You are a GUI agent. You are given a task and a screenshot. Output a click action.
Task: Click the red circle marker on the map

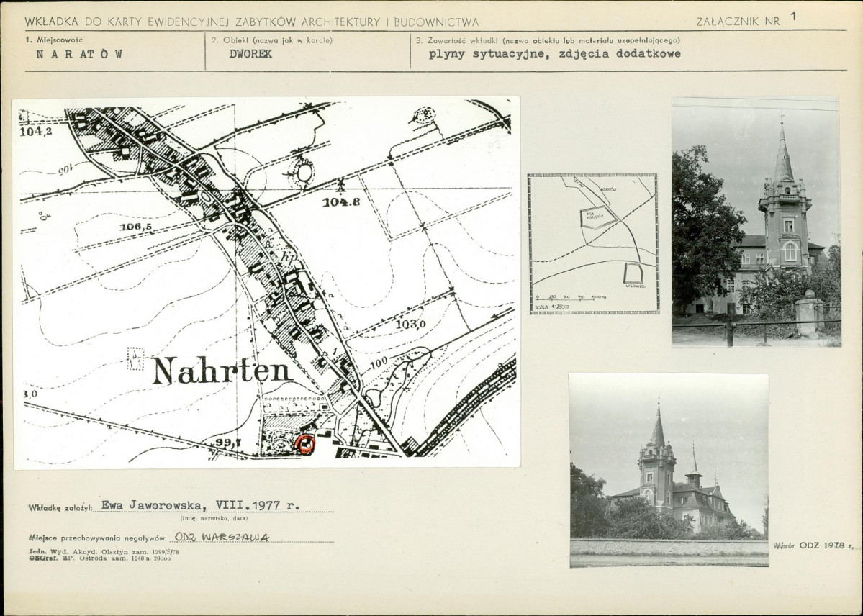pyautogui.click(x=304, y=444)
